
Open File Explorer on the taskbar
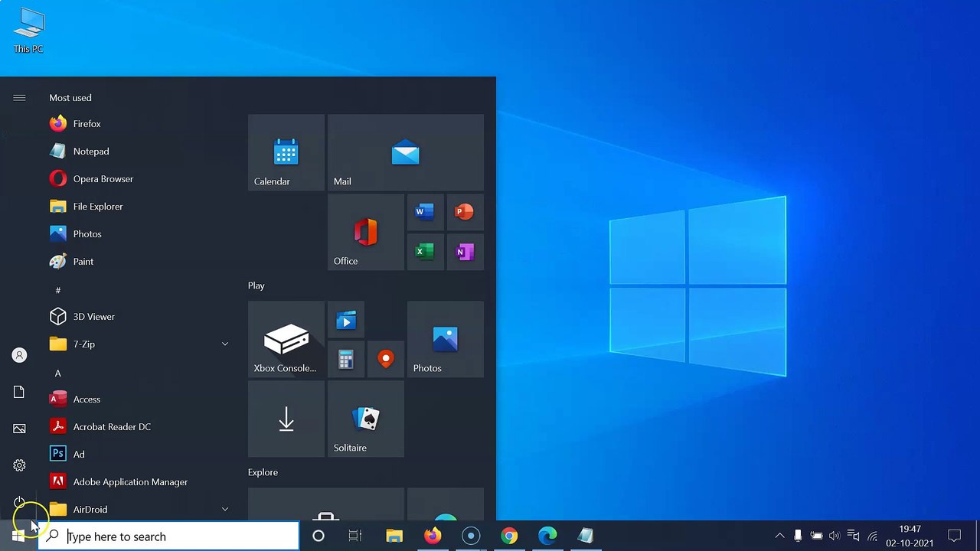point(394,536)
